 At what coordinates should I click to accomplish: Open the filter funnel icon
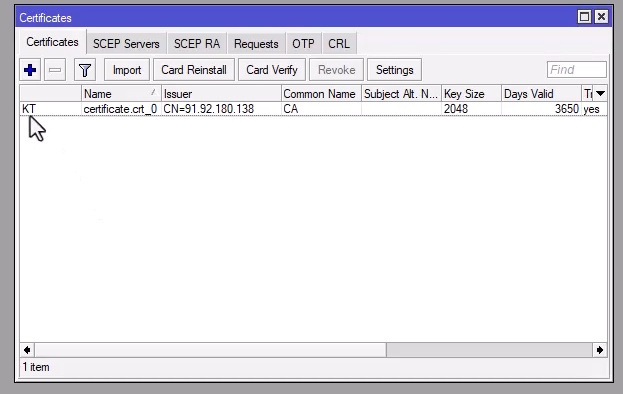coord(85,70)
